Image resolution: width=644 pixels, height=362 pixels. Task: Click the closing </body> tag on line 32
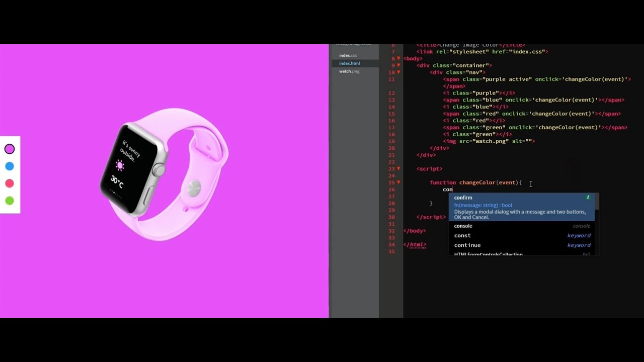415,231
